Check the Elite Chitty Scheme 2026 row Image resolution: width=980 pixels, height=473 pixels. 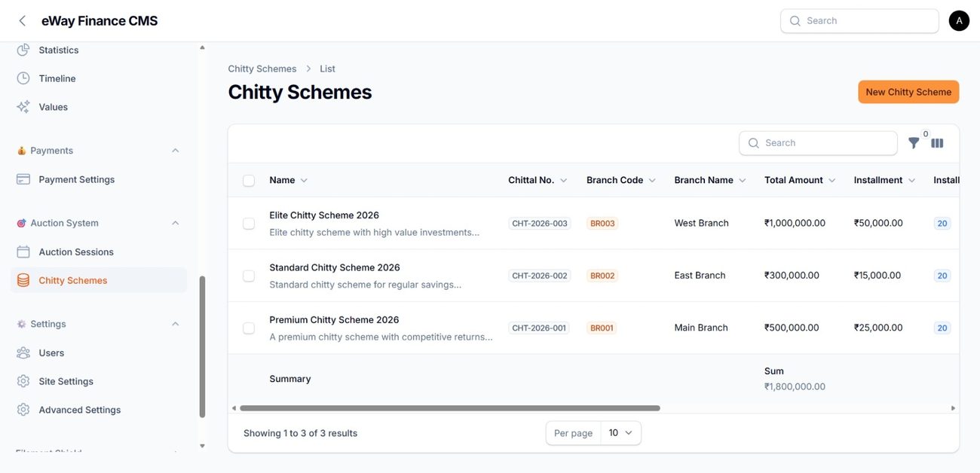click(x=249, y=224)
